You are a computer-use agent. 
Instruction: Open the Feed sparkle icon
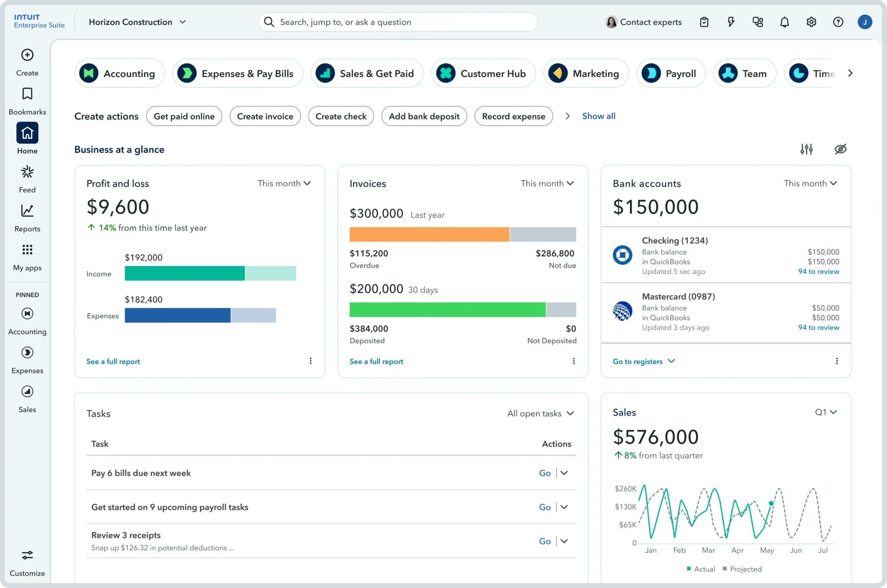coord(27,172)
